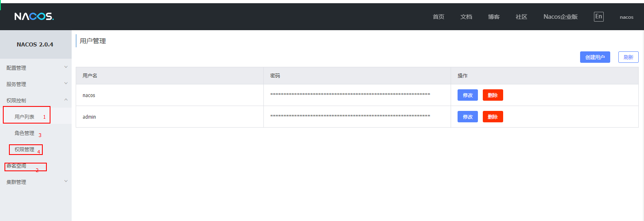Click the NACOS logo
The width and height of the screenshot is (644, 221).
[x=34, y=16]
